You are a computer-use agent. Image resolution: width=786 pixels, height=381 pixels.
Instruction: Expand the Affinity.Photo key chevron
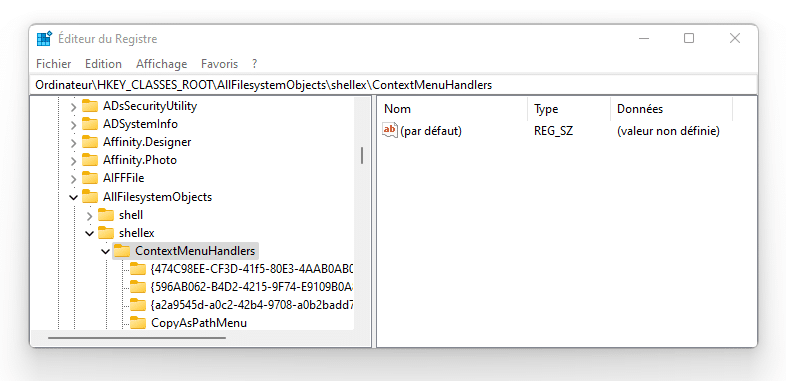[x=73, y=161]
